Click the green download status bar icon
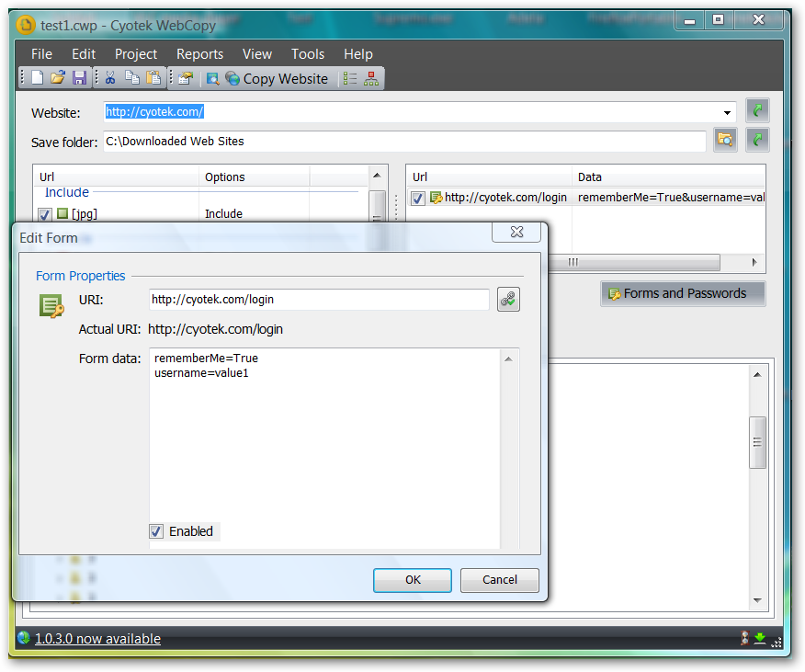 tap(760, 639)
